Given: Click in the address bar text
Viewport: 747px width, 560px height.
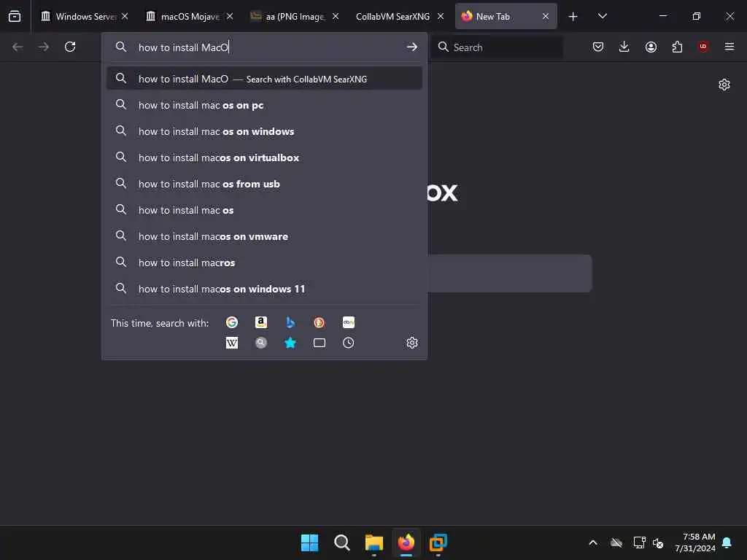Looking at the screenshot, I should tap(183, 47).
